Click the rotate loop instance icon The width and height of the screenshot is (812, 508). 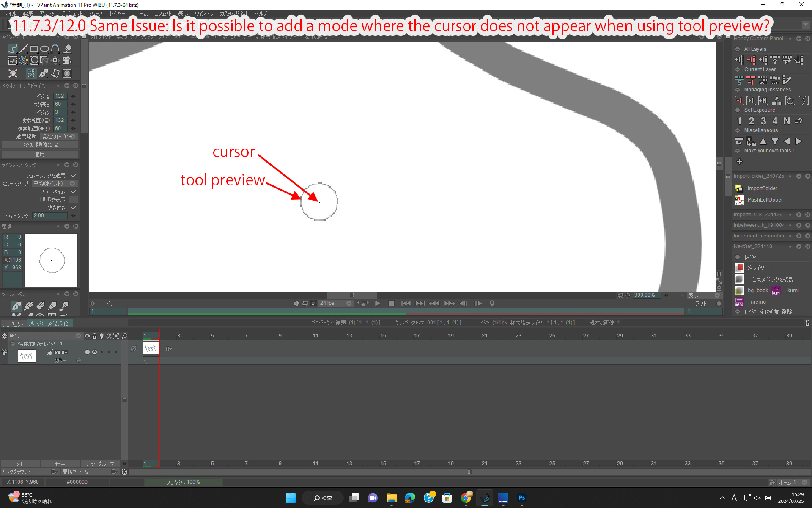coord(790,100)
